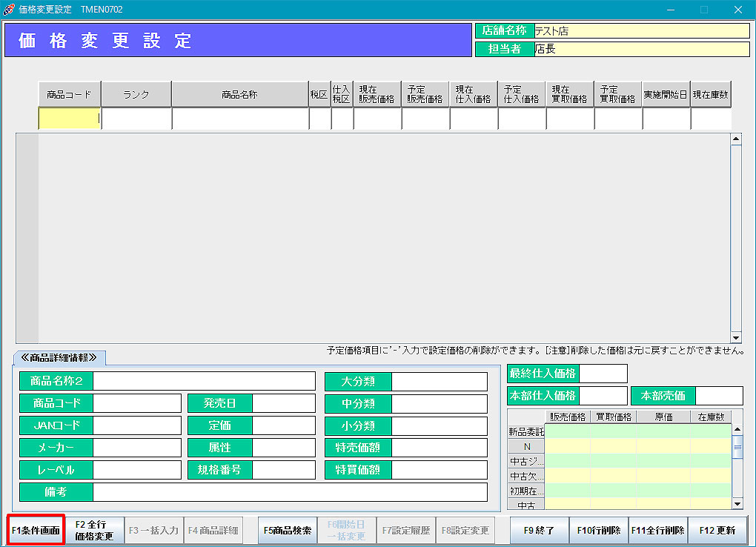The image size is (756, 547).
Task: Click the 備考 remarks field
Action: tap(289, 492)
